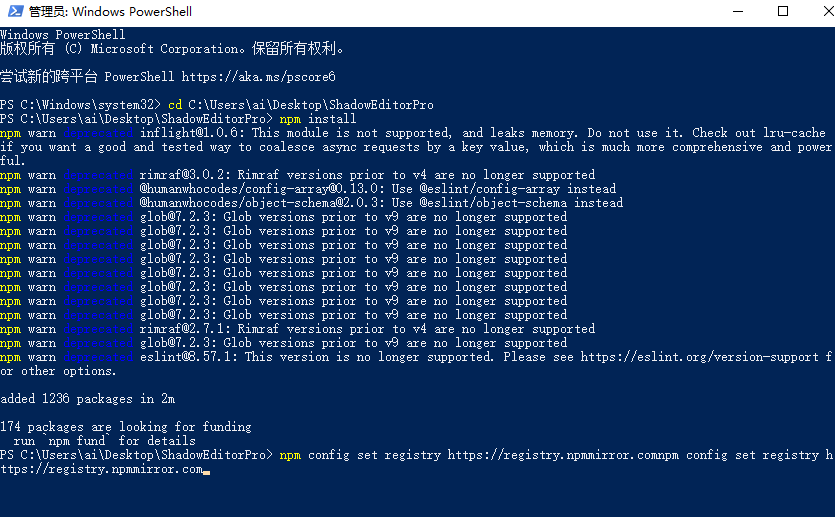Click '174 packages are looking for funding'
Image resolution: width=835 pixels, height=517 pixels.
[125, 427]
